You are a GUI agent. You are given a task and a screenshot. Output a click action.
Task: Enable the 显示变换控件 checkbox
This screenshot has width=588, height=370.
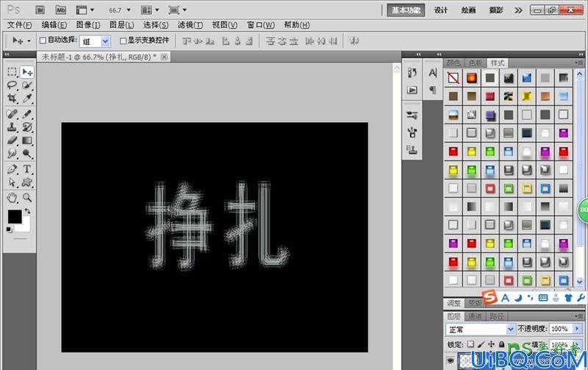tap(123, 40)
